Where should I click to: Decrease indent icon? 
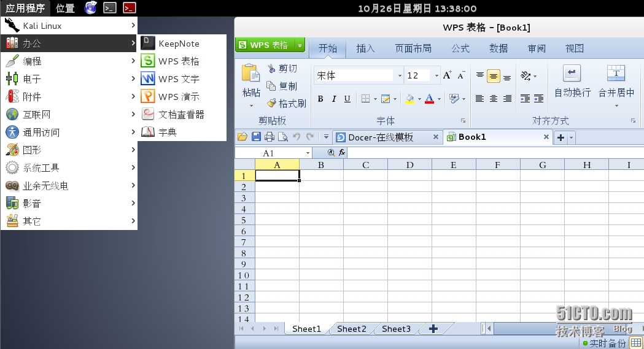tap(526, 98)
